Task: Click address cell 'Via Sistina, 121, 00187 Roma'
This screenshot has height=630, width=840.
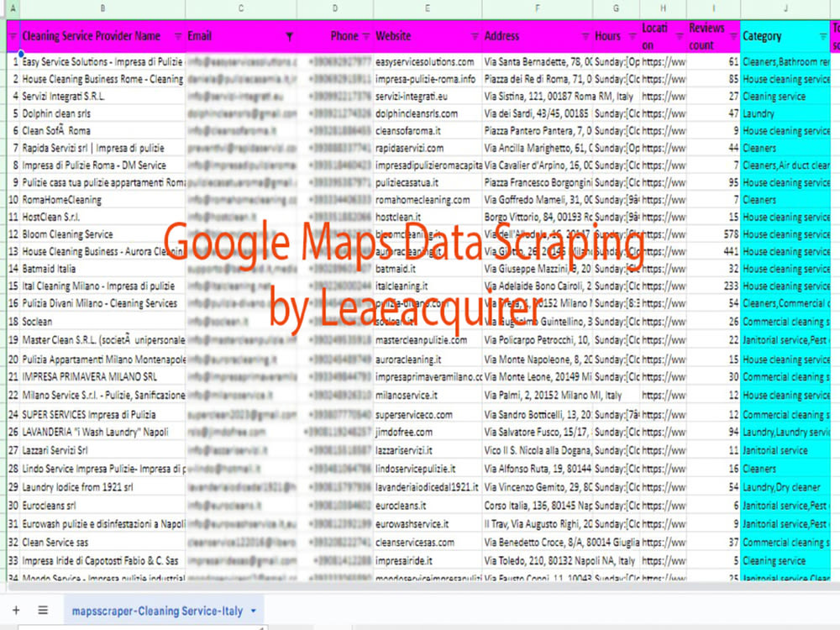Action: point(538,97)
